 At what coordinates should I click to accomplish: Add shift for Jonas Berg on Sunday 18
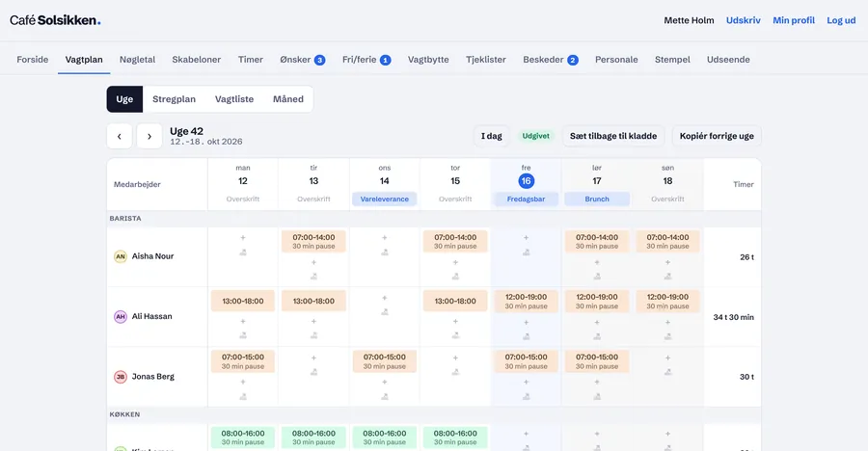pos(667,358)
